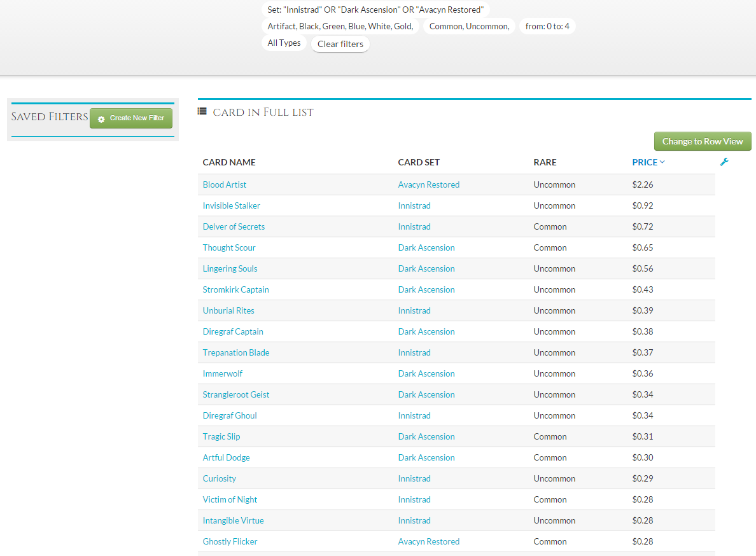Switch to Row View with the green button
Image resolution: width=756 pixels, height=556 pixels.
tap(703, 141)
